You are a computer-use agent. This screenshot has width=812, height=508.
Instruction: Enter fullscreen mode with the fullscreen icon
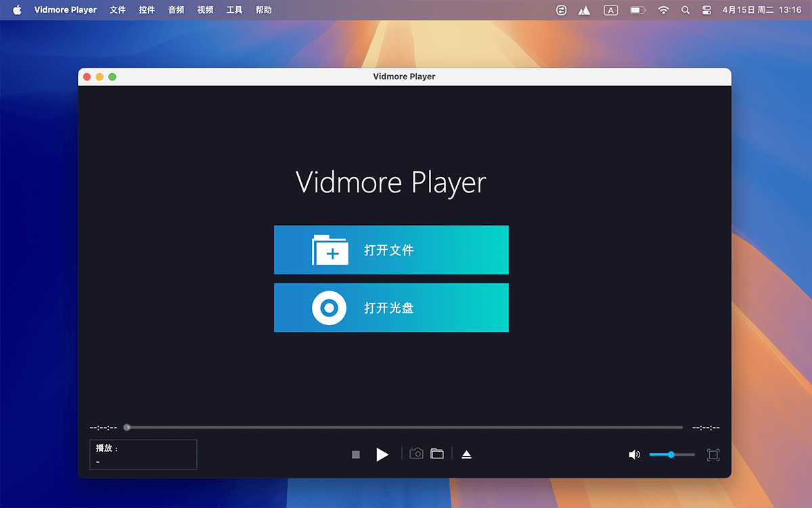[x=713, y=454]
